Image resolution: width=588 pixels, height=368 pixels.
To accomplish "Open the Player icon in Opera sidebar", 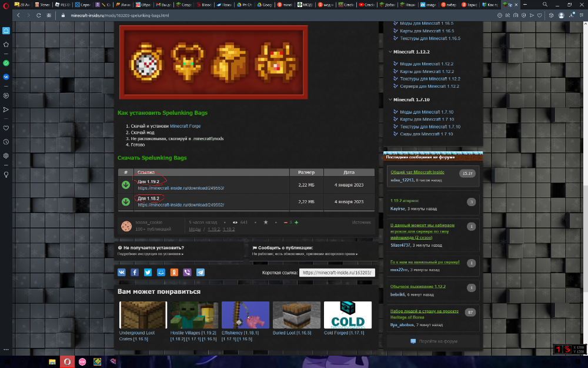I will click(6, 96).
